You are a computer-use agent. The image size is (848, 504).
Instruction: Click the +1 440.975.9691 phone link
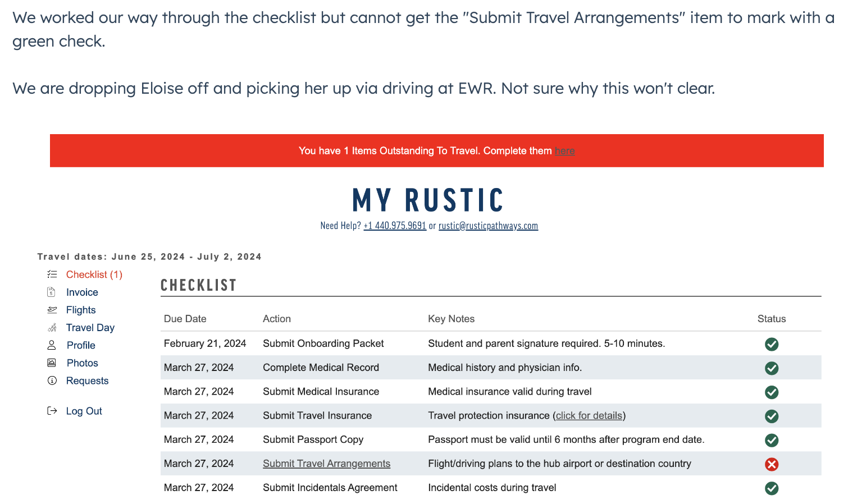tap(395, 226)
